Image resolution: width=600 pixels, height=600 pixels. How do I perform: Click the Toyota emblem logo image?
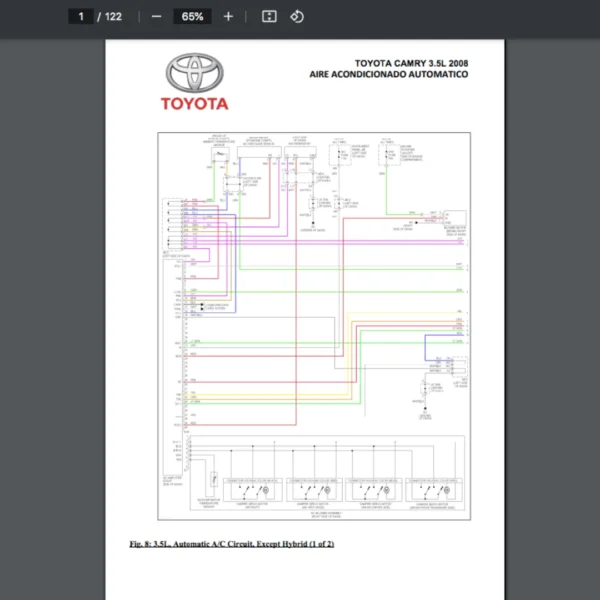click(195, 74)
